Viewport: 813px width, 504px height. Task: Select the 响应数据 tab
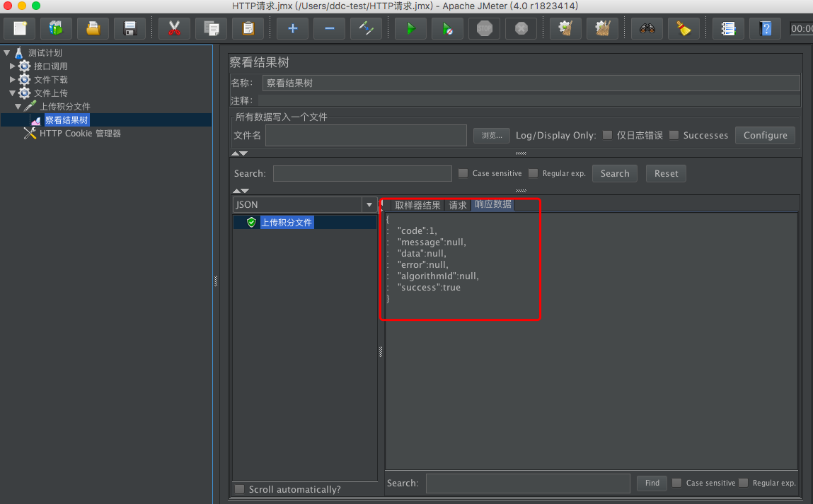click(x=493, y=204)
